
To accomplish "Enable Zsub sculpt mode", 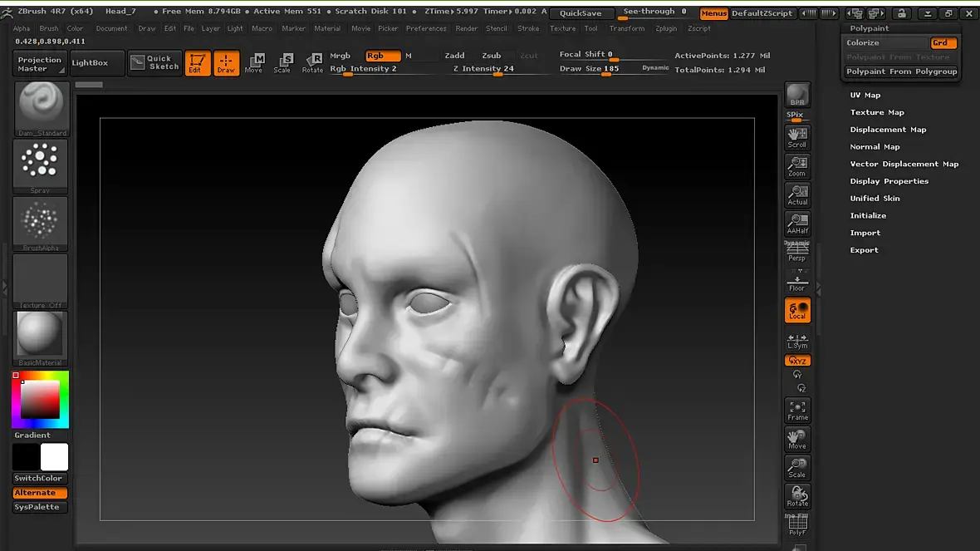I will pos(492,56).
